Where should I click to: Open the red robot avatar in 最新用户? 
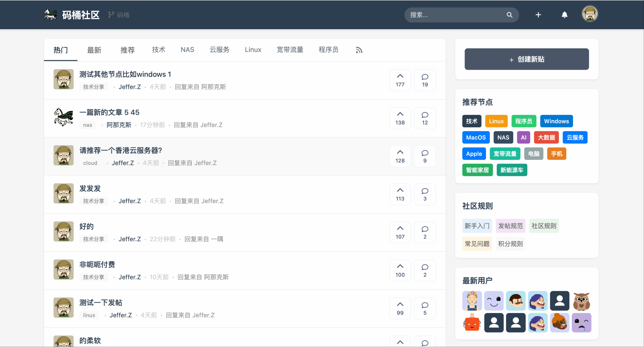[x=472, y=323]
